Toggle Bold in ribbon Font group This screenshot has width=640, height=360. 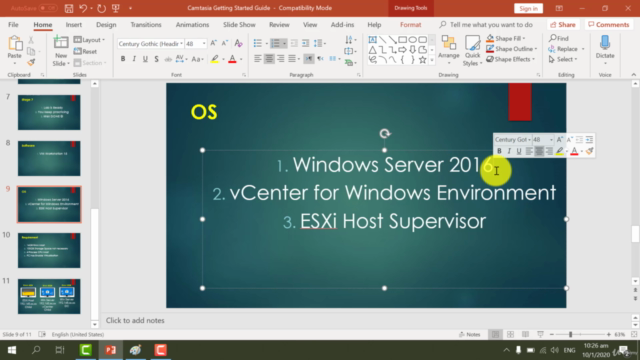point(123,59)
